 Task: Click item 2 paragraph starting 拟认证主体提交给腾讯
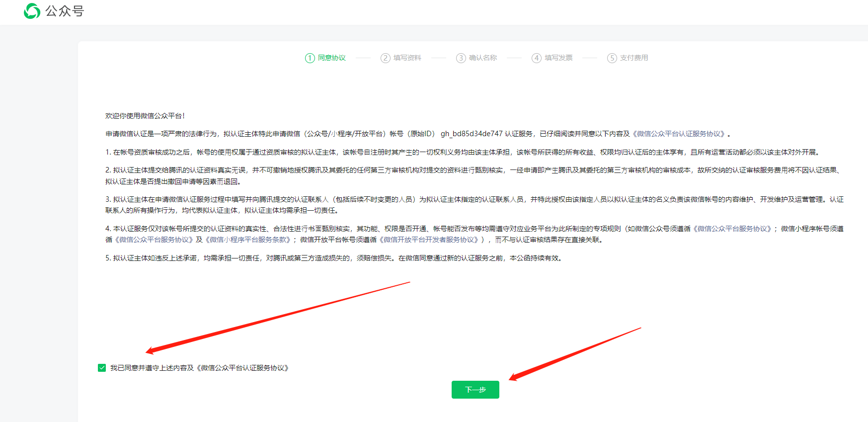pos(474,176)
